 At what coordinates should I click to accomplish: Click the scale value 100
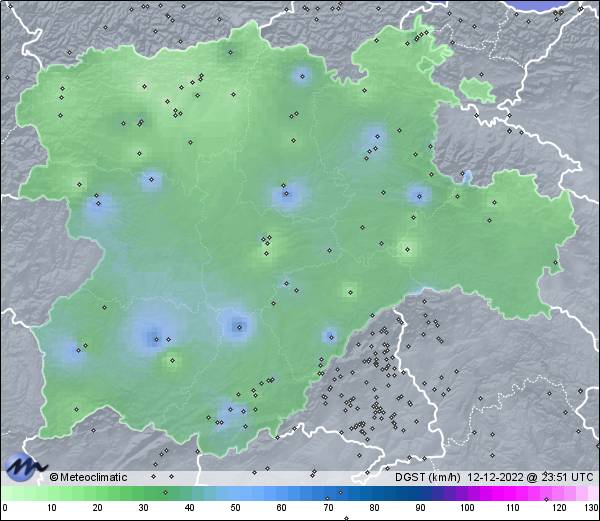point(467,508)
